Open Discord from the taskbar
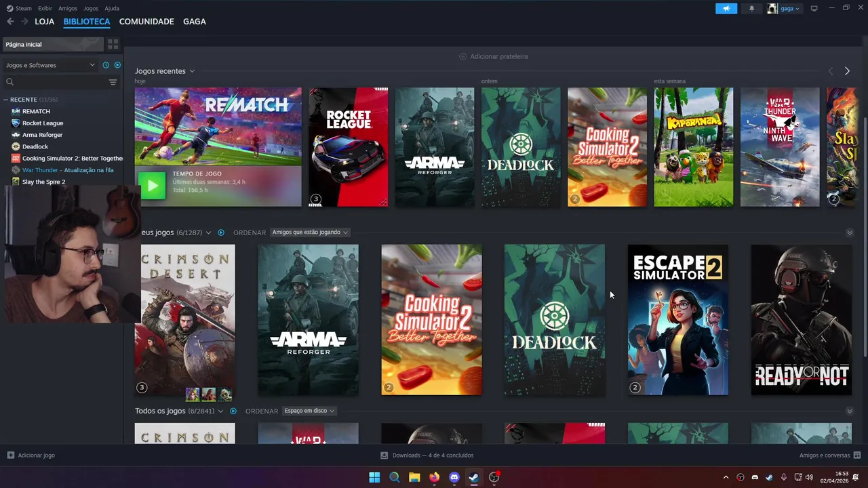This screenshot has height=488, width=868. pos(454,477)
